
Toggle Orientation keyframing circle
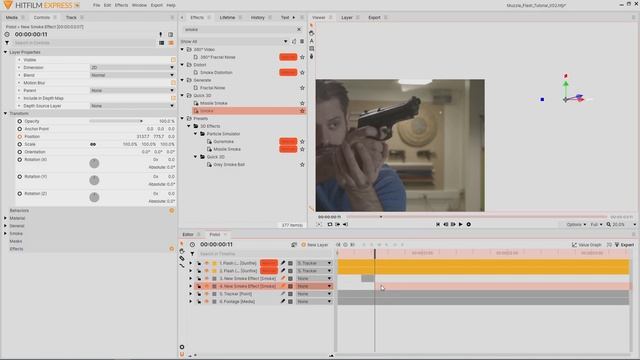pyautogui.click(x=20, y=152)
